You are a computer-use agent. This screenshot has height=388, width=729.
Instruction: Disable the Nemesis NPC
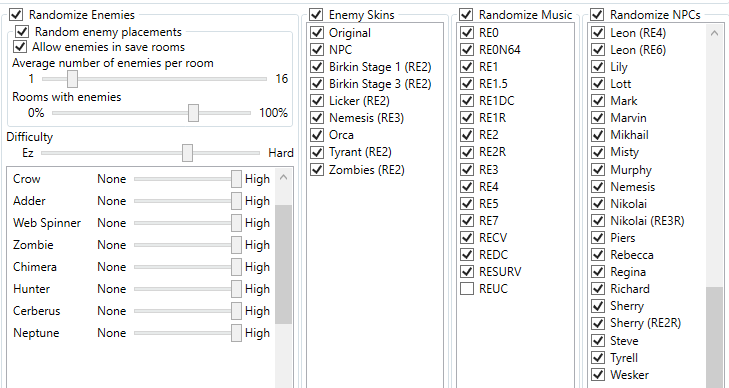click(x=598, y=187)
